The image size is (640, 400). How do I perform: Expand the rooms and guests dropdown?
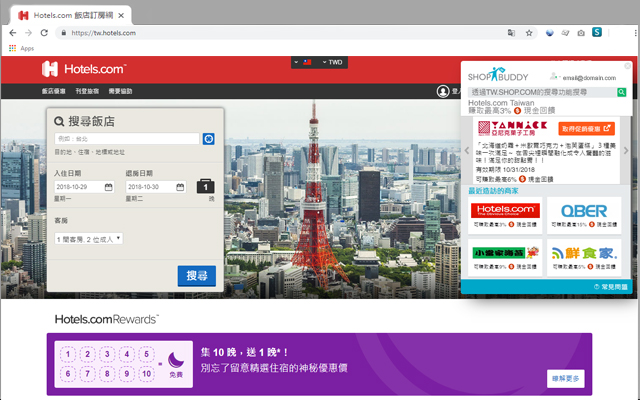click(x=89, y=239)
